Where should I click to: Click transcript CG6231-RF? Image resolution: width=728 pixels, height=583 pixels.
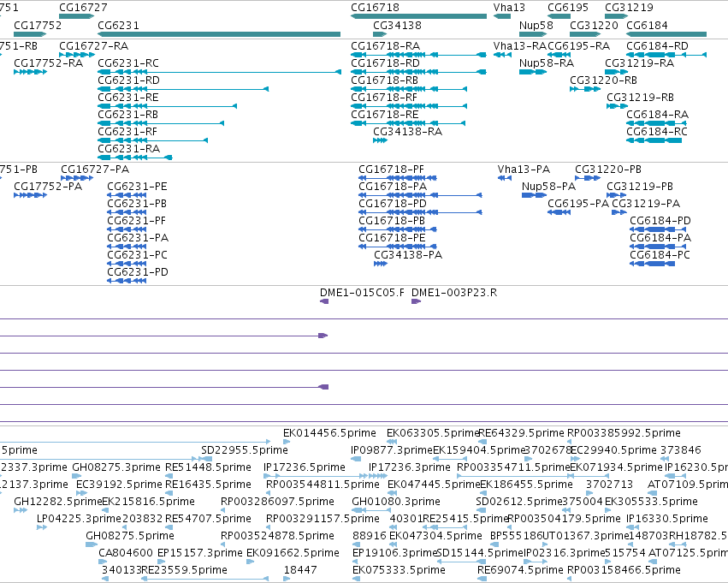[x=153, y=140]
